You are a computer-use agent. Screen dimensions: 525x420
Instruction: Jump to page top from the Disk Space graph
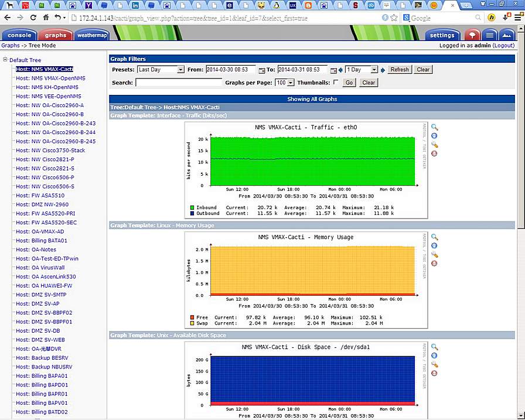pyautogui.click(x=434, y=373)
